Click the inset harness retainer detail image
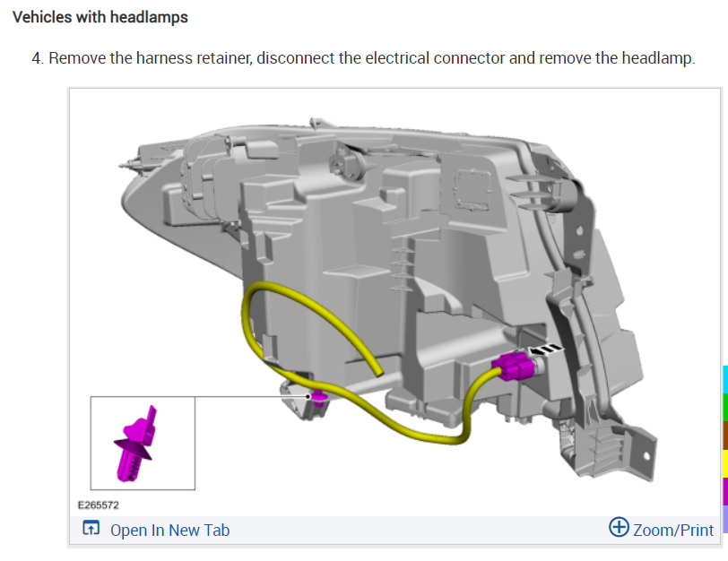The height and width of the screenshot is (561, 728). click(143, 443)
